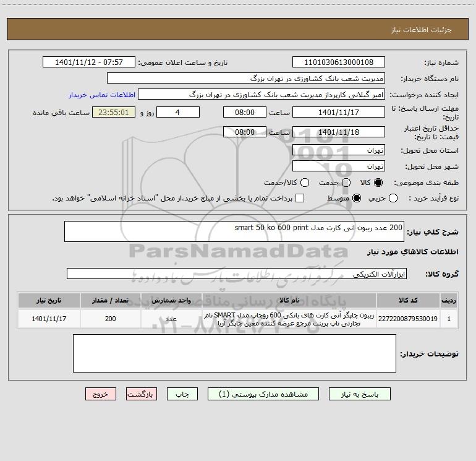
Task: Click the table date cell 1401/11/17
Action: pos(49,319)
